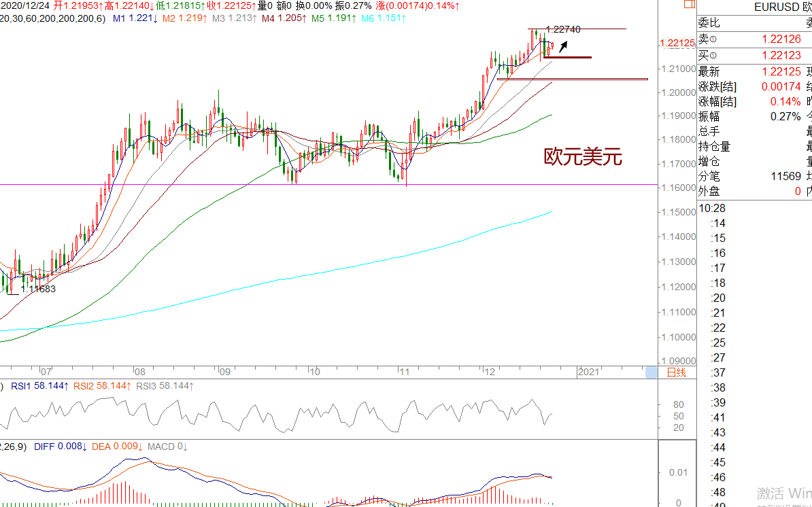This screenshot has width=812, height=507.
Task: Click the MACD 0 indicator label
Action: point(168,447)
